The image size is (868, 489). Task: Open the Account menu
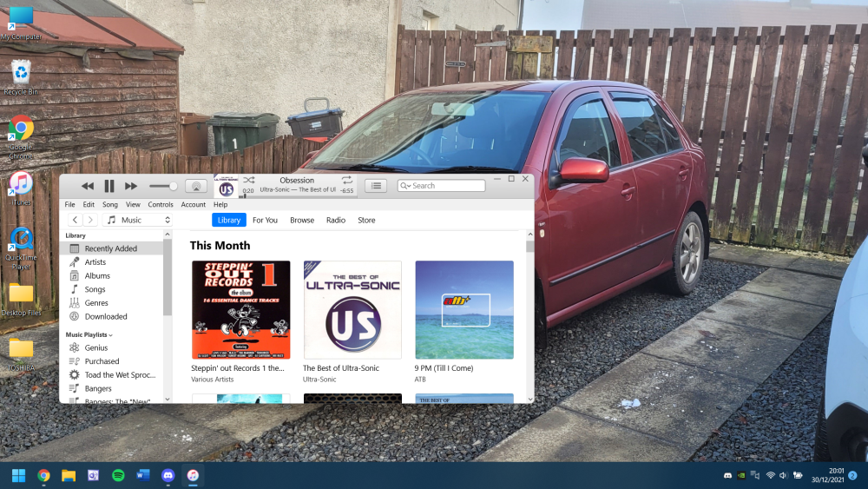[194, 204]
